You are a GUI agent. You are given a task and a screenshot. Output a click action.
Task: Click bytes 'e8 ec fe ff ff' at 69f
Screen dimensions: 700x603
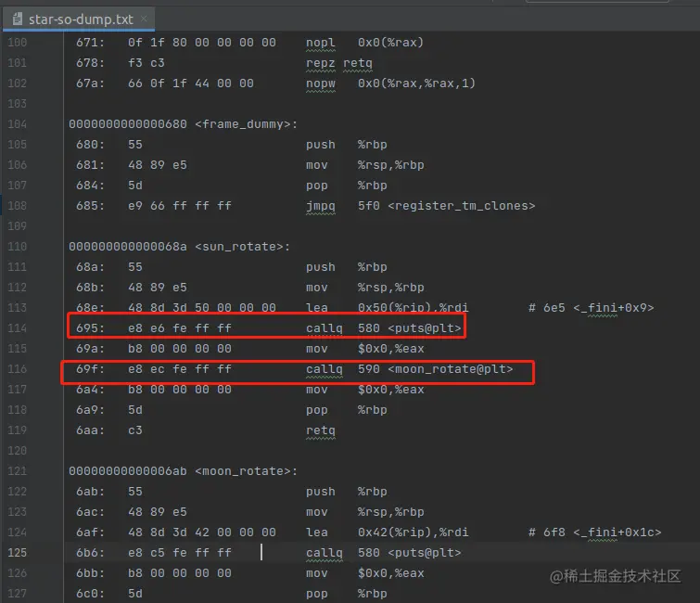click(180, 369)
